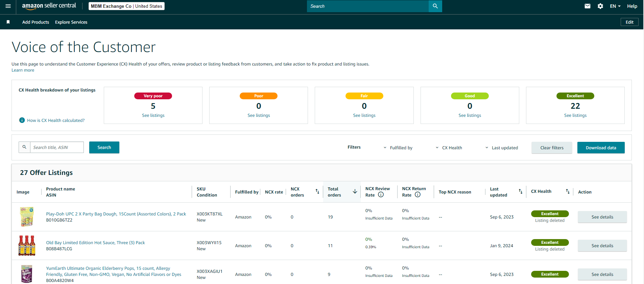Open Play-Doh Party Bag Dough product link
This screenshot has width=644, height=284.
116,214
